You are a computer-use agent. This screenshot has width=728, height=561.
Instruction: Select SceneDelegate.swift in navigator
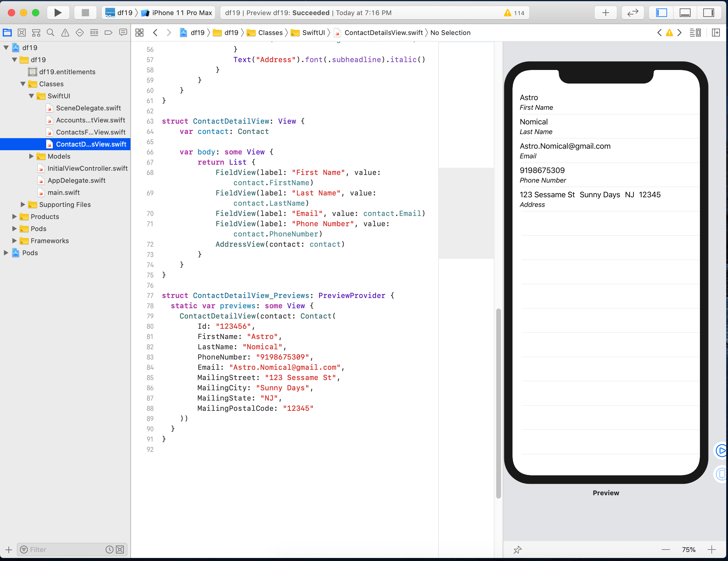88,108
